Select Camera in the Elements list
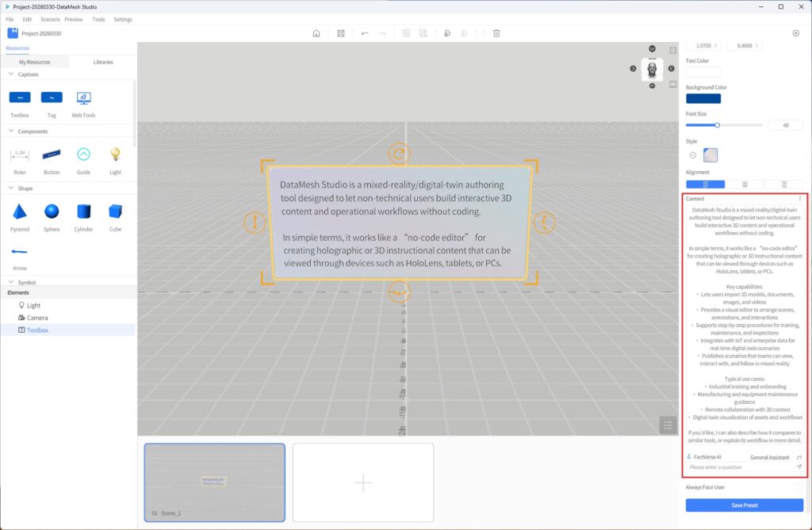 point(37,318)
